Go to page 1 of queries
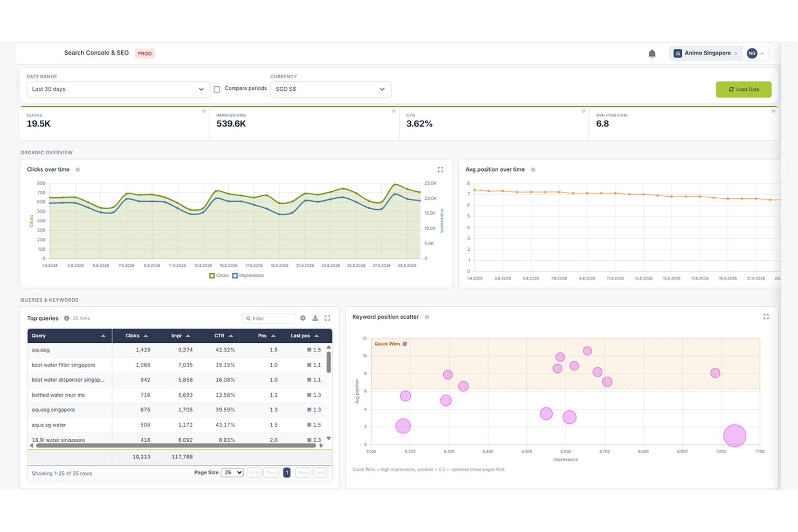The height and width of the screenshot is (532, 798). point(287,473)
